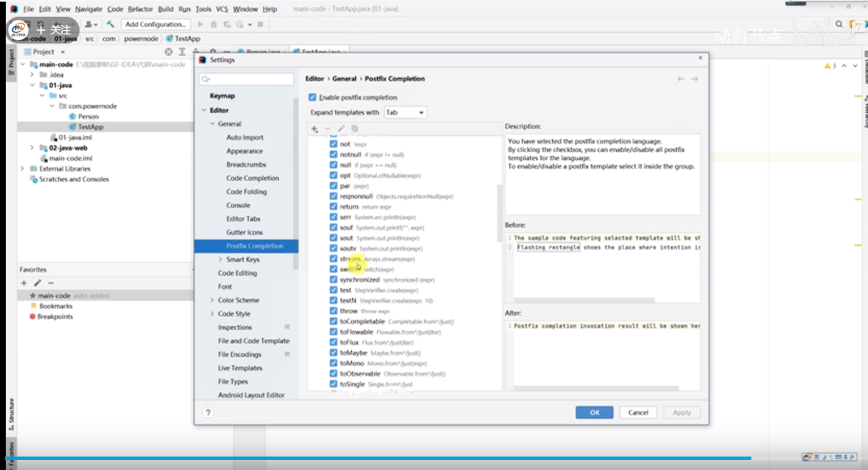
Task: Click the Debug bug icon in toolbar
Action: click(214, 24)
